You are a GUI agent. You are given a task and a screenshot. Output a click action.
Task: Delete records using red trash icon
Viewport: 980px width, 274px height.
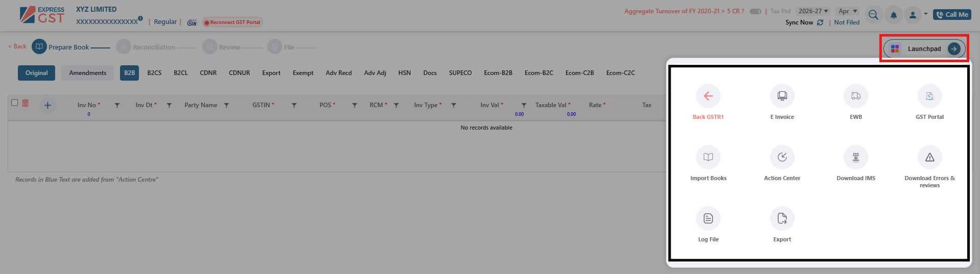pos(25,103)
